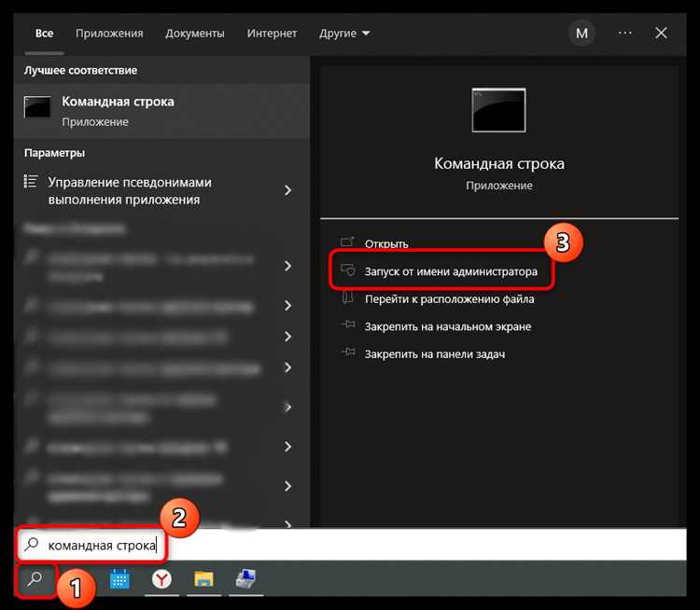The height and width of the screenshot is (610, 700).
Task: Click the Командная строка icon in best match
Action: click(x=37, y=107)
